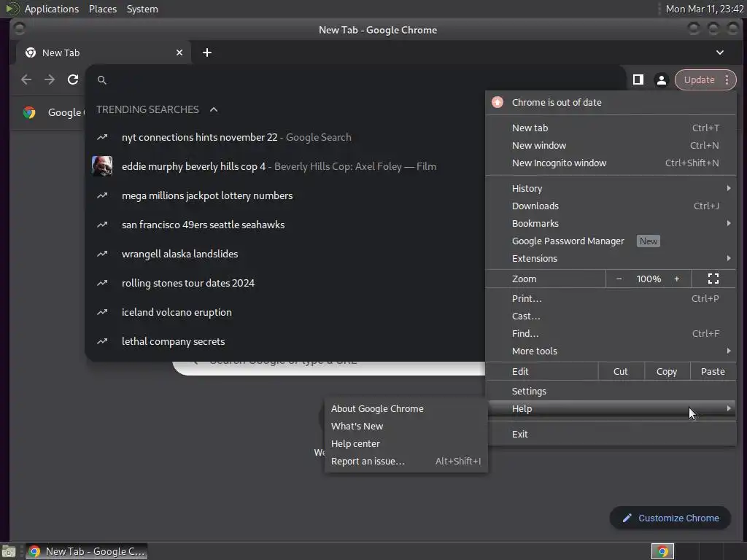Click trending icon beside mega millions jackpot
This screenshot has width=747, height=560.
pyautogui.click(x=102, y=195)
